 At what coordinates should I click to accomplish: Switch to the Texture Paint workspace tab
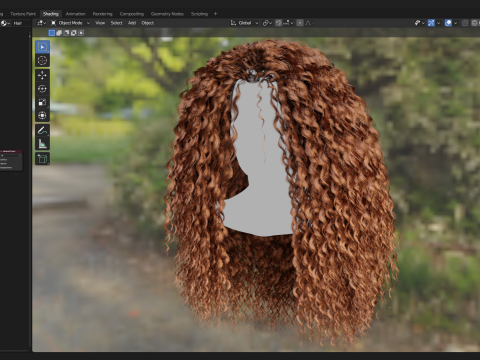[x=23, y=14]
